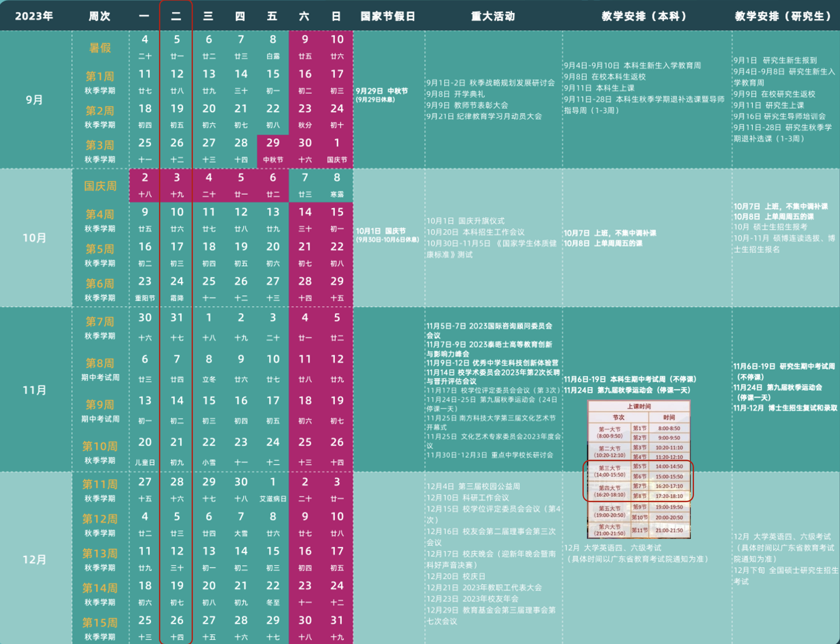This screenshot has height=644, width=840.
Task: Select the 9月 month label
Action: pyautogui.click(x=34, y=100)
